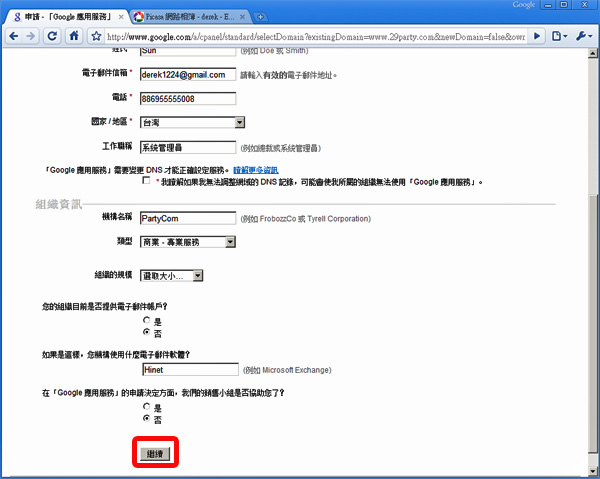Click the job title field 系統管理員
This screenshot has height=479, width=600.
click(x=188, y=148)
